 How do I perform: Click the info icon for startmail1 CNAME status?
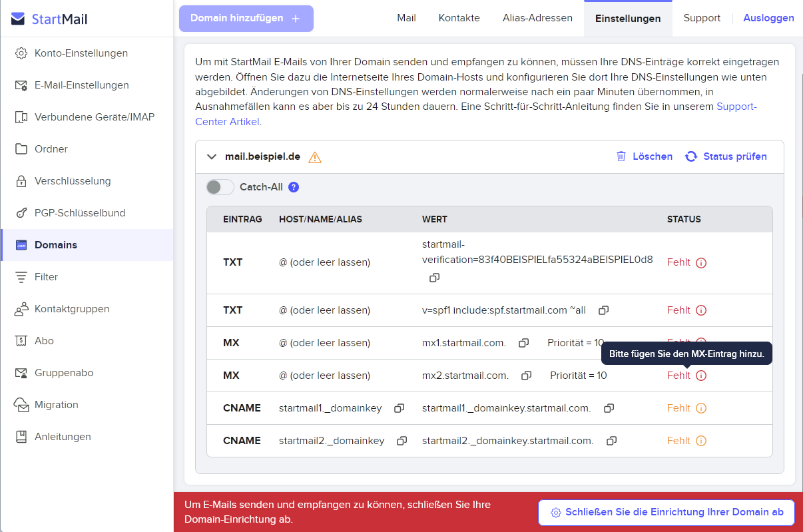pos(701,408)
